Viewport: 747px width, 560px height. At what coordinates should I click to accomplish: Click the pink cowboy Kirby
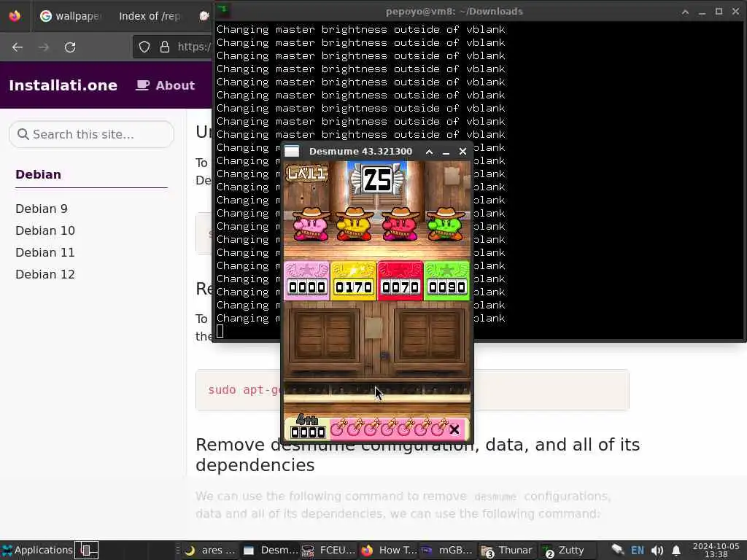[311, 224]
